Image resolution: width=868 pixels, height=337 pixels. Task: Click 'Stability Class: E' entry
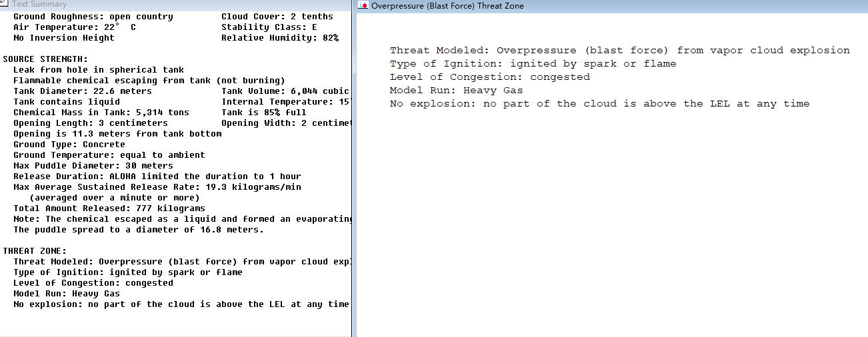pyautogui.click(x=269, y=27)
